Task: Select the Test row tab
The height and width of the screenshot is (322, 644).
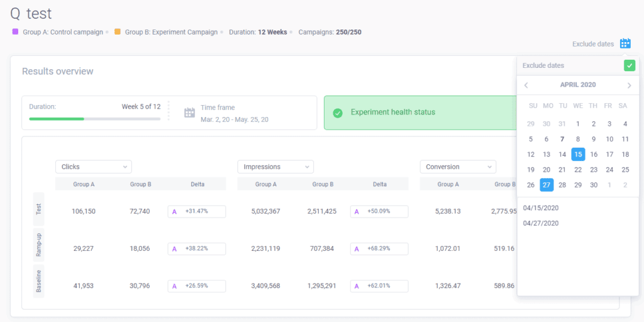Action: coord(38,209)
